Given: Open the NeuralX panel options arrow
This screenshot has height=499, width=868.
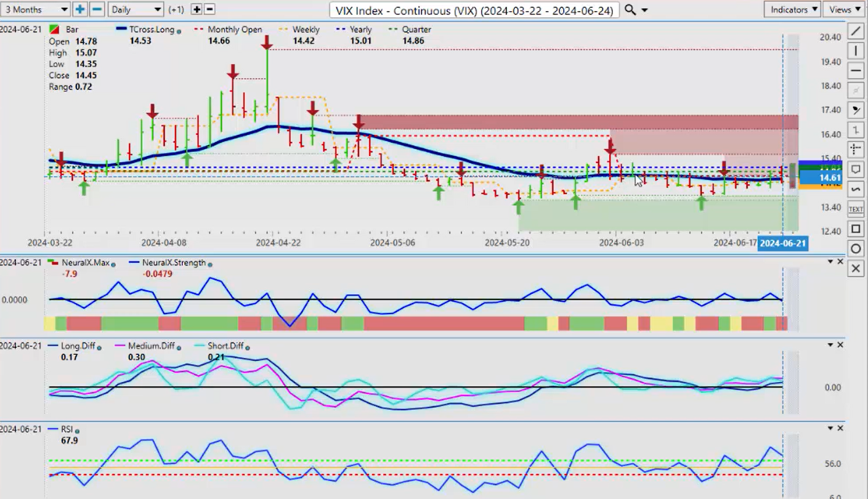Looking at the screenshot, I should [x=830, y=262].
